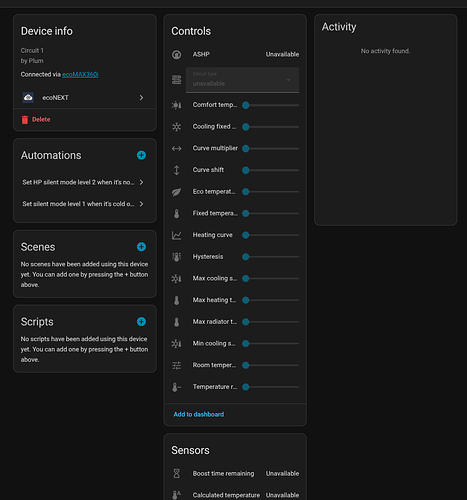This screenshot has height=500, width=467.
Task: Open the ecoMAX360i connected device link
Action: tap(80, 74)
